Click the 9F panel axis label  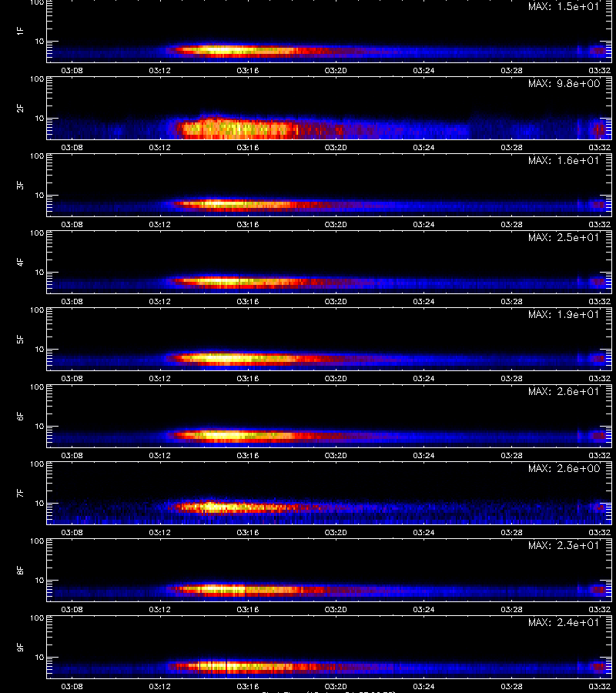(20, 648)
